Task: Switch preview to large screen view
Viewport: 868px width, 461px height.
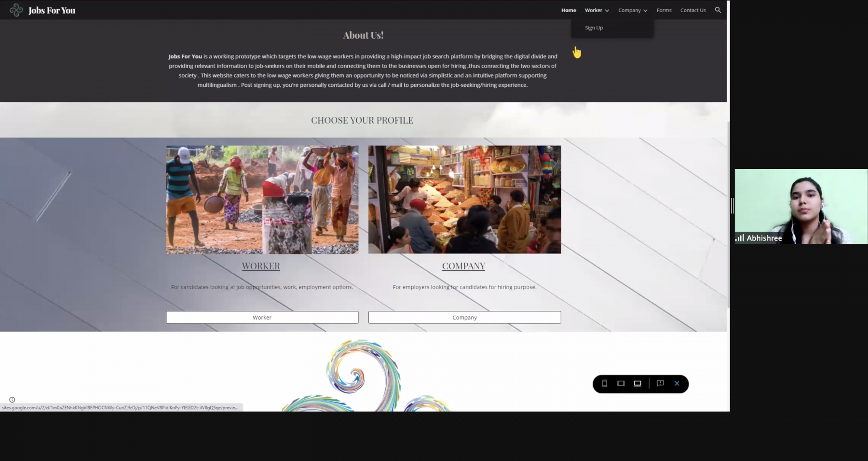Action: point(637,384)
